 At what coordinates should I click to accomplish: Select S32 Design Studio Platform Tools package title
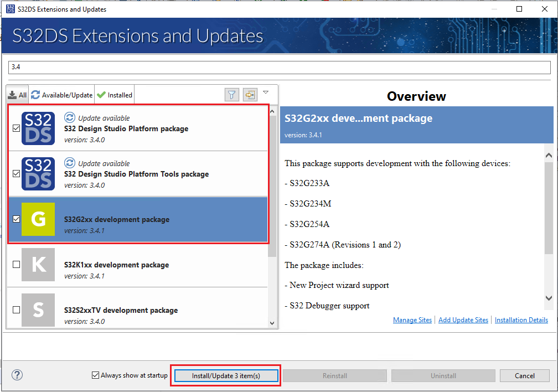pyautogui.click(x=136, y=174)
